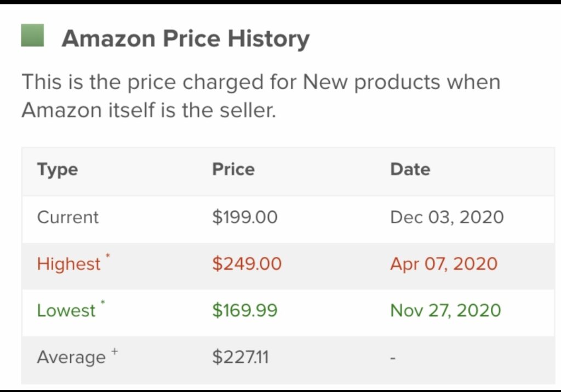This screenshot has height=392, width=561.
Task: Click the date Apr 07, 2020
Action: click(x=444, y=264)
